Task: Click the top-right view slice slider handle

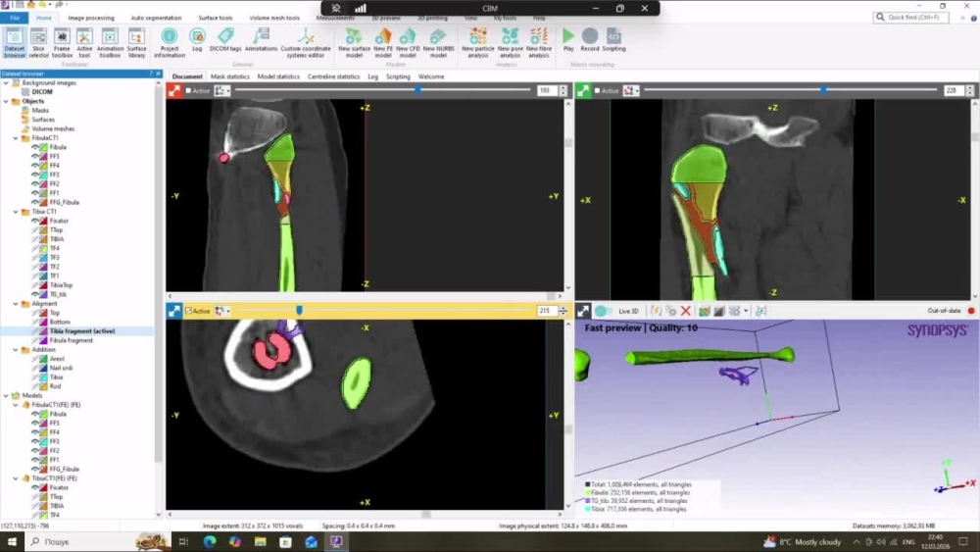Action: pos(824,90)
